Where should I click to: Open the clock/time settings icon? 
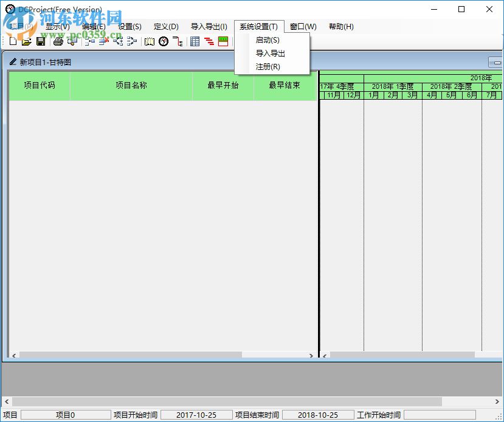tap(163, 41)
